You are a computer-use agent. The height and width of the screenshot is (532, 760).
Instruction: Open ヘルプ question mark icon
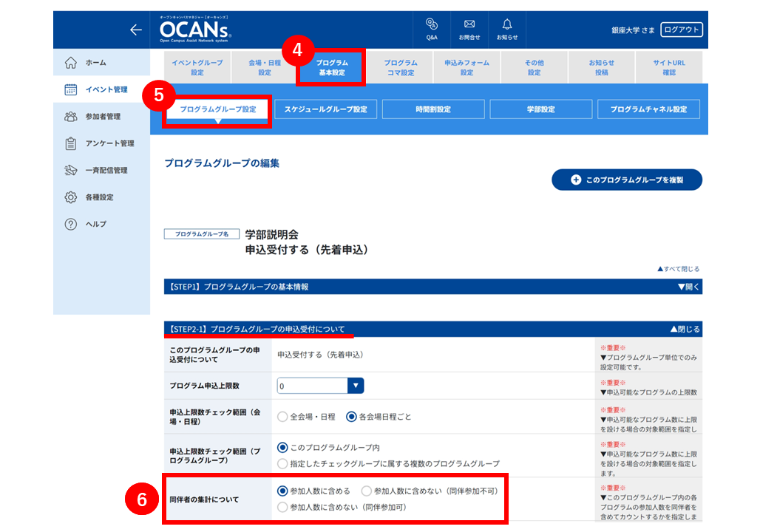pos(71,224)
